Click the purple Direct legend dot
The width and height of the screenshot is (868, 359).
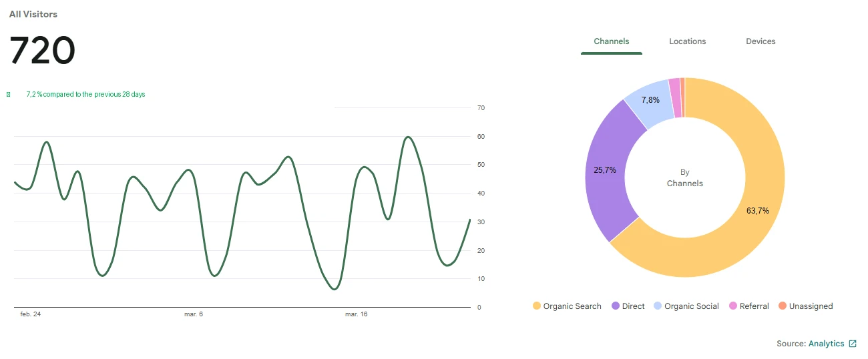point(616,306)
